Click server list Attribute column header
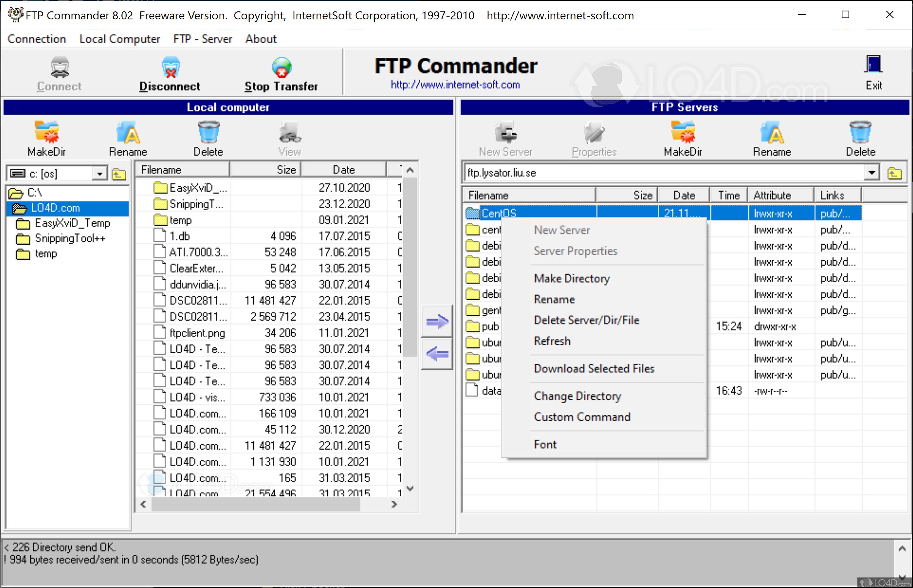Image resolution: width=913 pixels, height=588 pixels. (x=781, y=195)
